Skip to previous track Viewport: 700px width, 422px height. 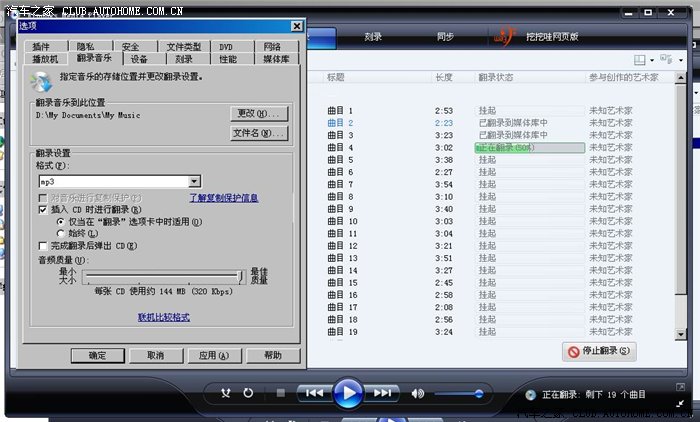point(313,393)
